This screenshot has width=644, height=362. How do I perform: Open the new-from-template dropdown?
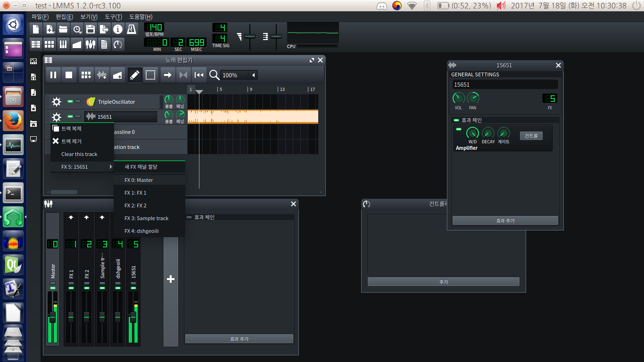[50, 29]
